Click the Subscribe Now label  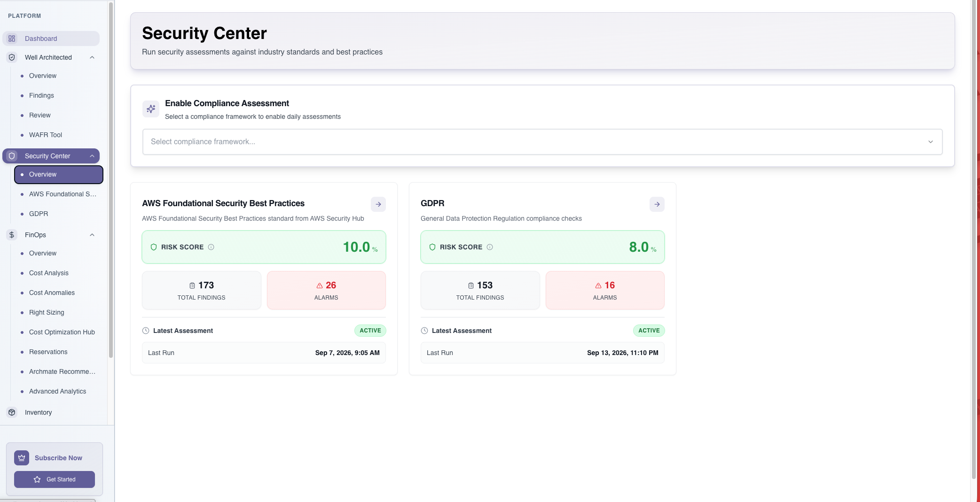coord(58,458)
